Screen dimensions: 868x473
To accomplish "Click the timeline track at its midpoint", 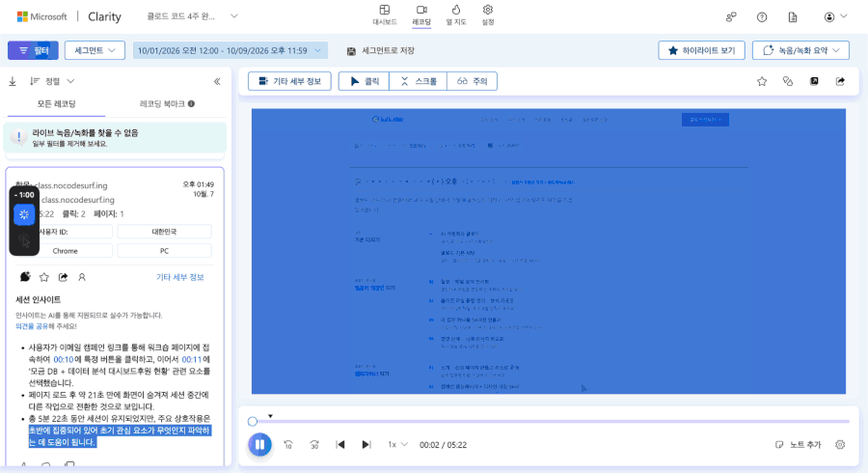I will (x=551, y=422).
